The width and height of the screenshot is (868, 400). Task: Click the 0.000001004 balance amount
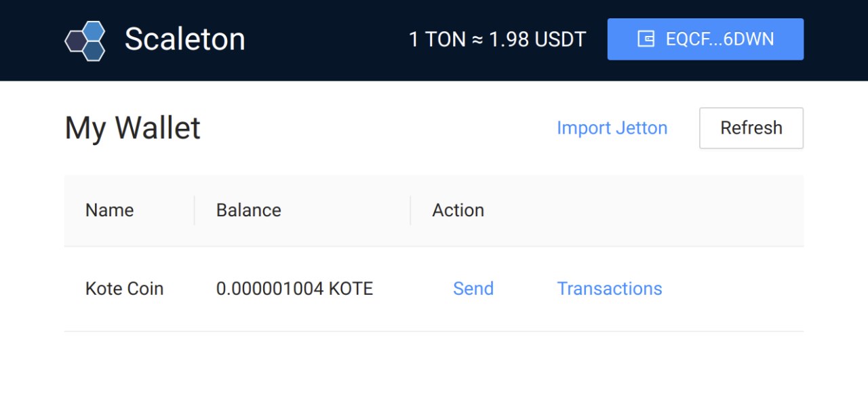click(x=269, y=289)
